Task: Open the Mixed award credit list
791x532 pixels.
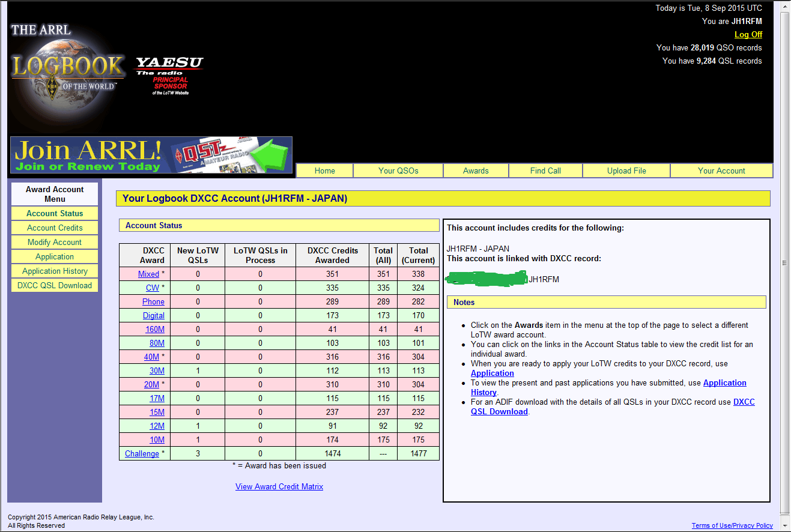Action: click(148, 274)
